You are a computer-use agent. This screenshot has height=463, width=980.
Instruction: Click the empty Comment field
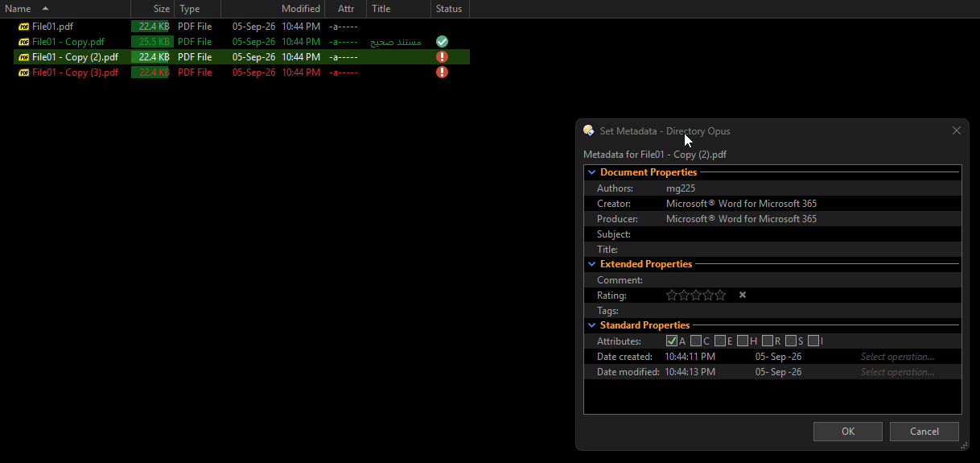[x=813, y=280]
